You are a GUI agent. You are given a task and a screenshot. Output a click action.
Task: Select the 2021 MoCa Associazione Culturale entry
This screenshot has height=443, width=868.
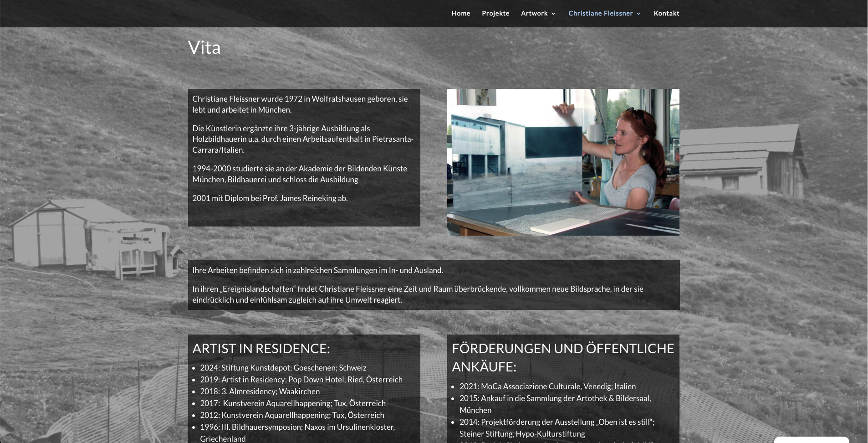coord(547,386)
